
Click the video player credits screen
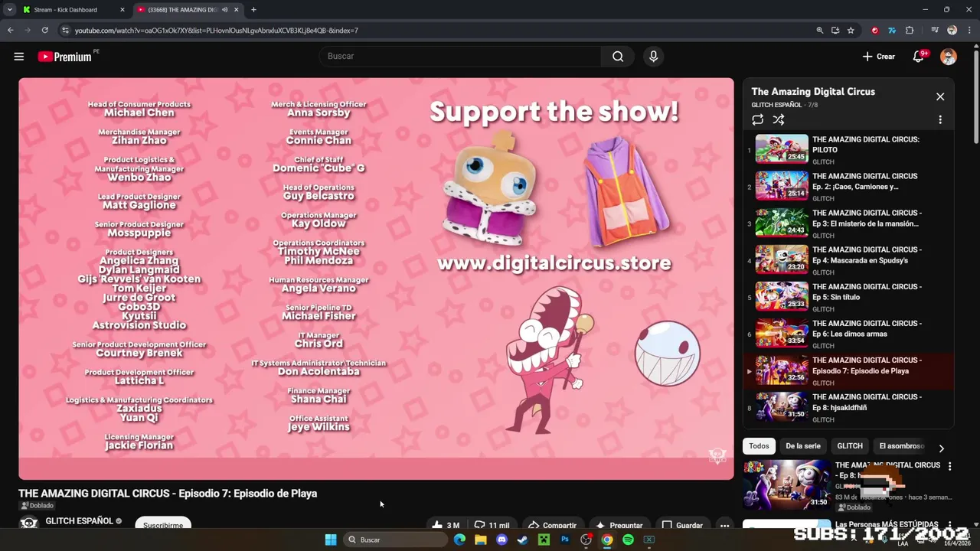pyautogui.click(x=376, y=279)
